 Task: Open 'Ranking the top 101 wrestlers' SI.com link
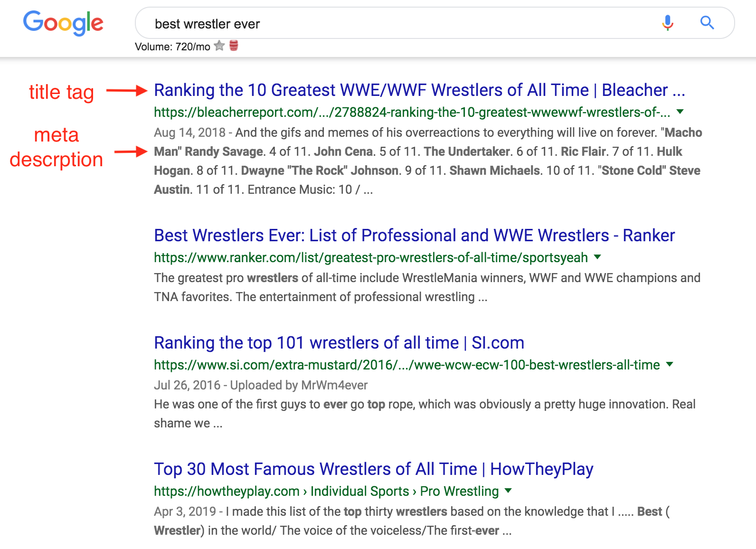(339, 343)
